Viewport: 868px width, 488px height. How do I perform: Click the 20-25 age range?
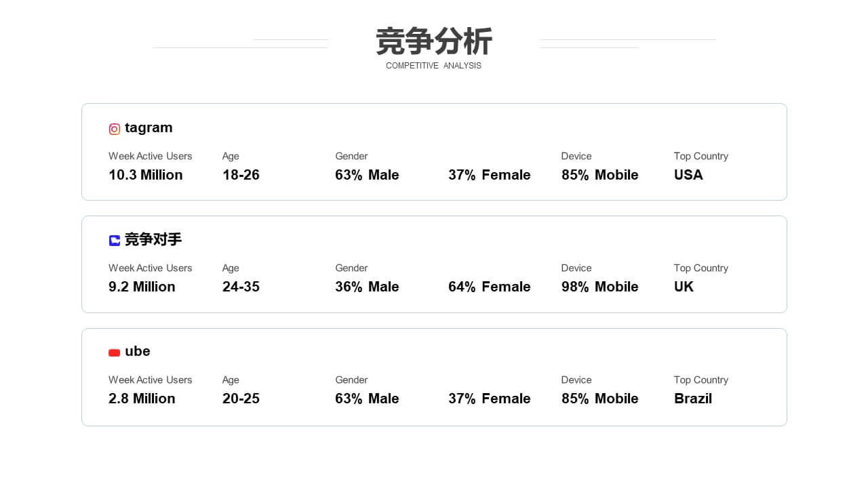[241, 399]
